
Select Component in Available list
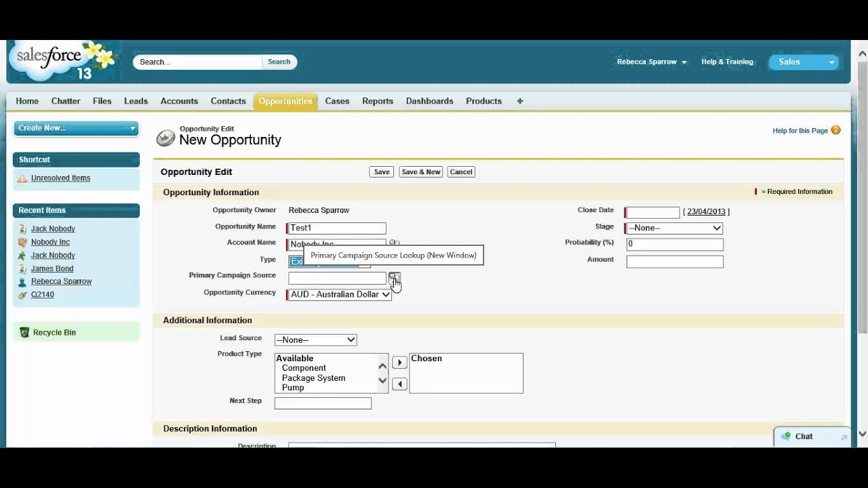(304, 368)
